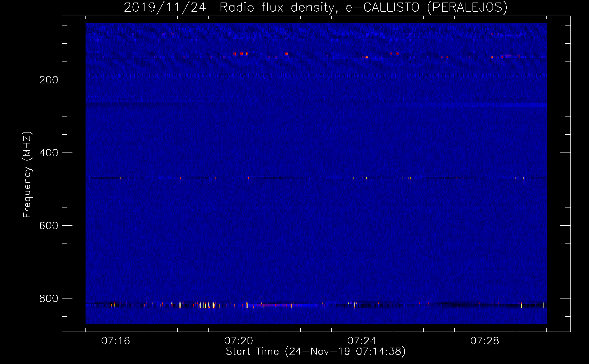This screenshot has width=589, height=364.
Task: Click the 'Start Time (24-Nov-19 07:14:38)' axis label
Action: click(x=316, y=352)
